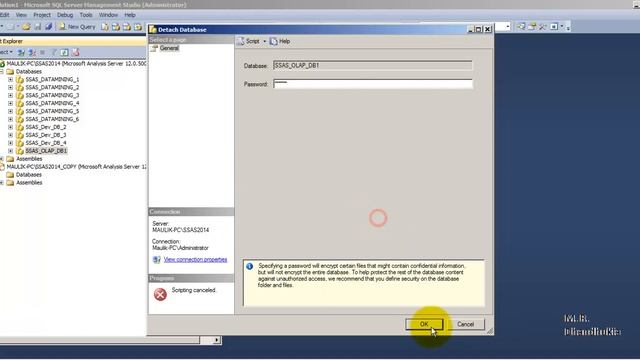Click the last Object Explorer toolbar icon
The image size is (640, 360).
tap(76, 52)
